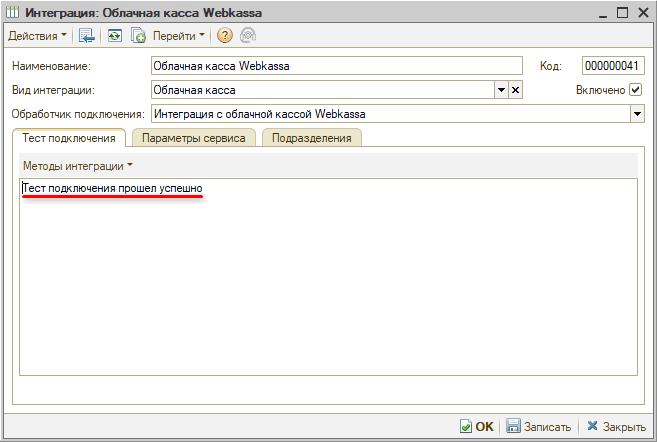Screen dimensions: 657x442
Task: Expand Обработчик подключения dropdown arrow
Action: click(x=637, y=114)
